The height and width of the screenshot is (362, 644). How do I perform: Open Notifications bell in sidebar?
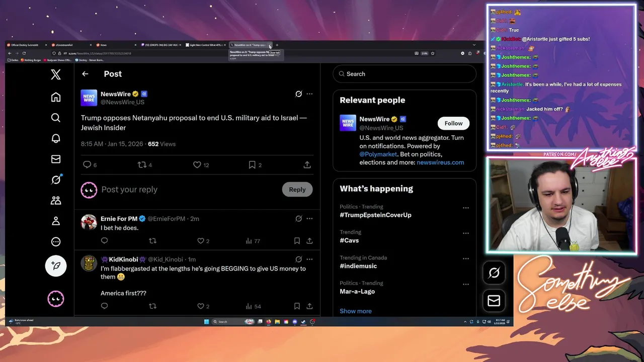pyautogui.click(x=56, y=138)
